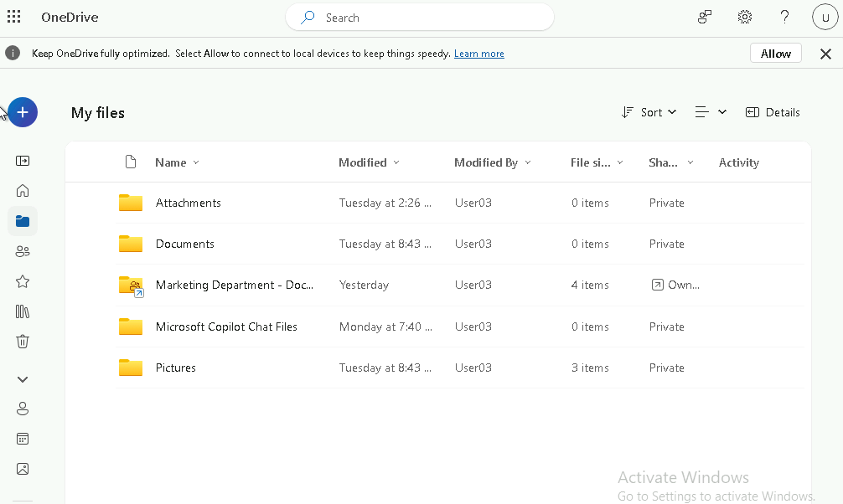
Task: Click the Pictures folder icon
Action: 131,368
